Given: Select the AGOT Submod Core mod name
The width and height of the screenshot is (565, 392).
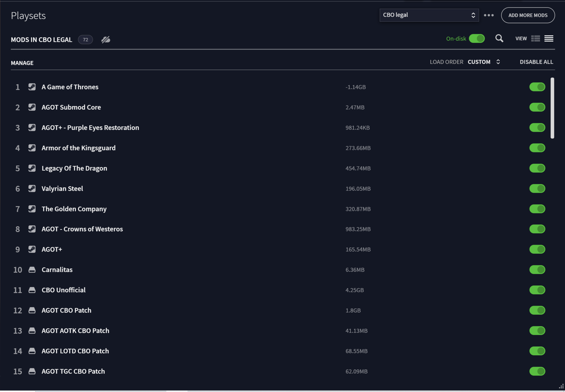Looking at the screenshot, I should pos(71,107).
